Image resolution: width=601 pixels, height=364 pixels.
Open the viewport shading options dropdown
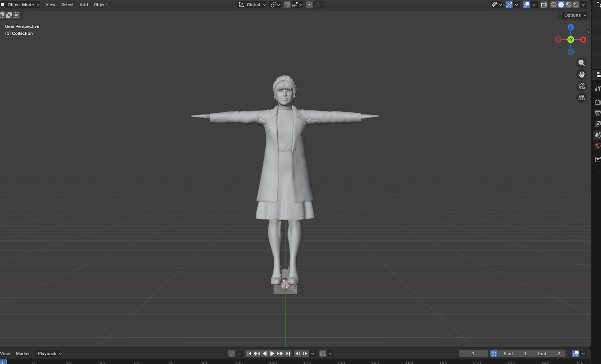coord(583,5)
